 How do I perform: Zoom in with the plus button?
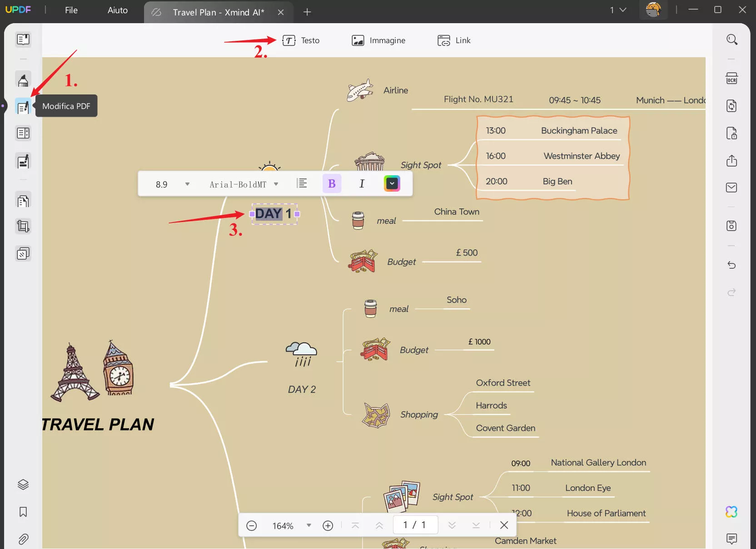point(328,525)
